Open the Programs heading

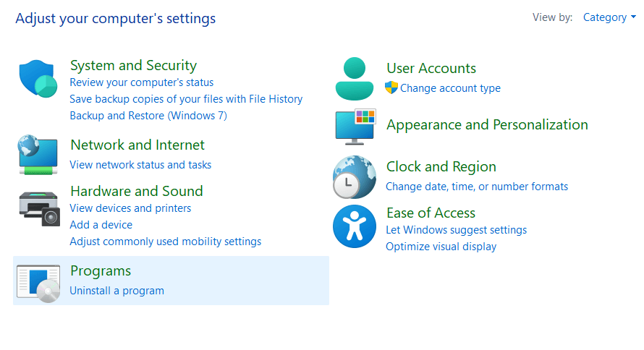[101, 270]
